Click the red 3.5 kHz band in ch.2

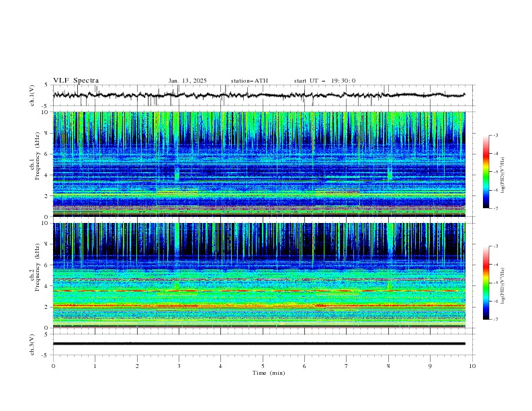pos(259,291)
